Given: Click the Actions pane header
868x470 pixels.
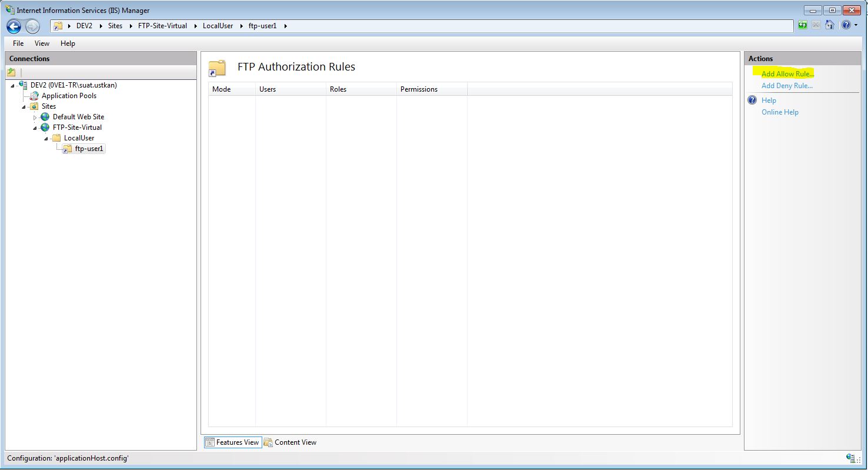Looking at the screenshot, I should [x=802, y=58].
